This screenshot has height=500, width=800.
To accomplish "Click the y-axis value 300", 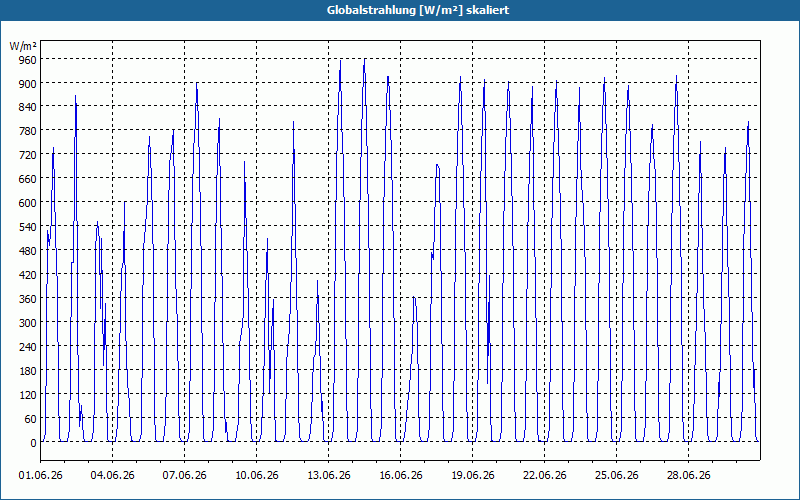I will pyautogui.click(x=28, y=323).
